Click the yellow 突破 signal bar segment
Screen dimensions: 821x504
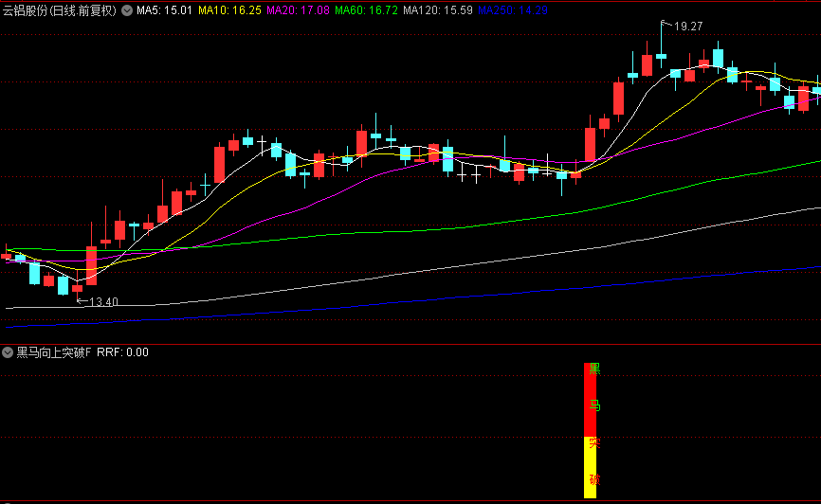point(590,467)
